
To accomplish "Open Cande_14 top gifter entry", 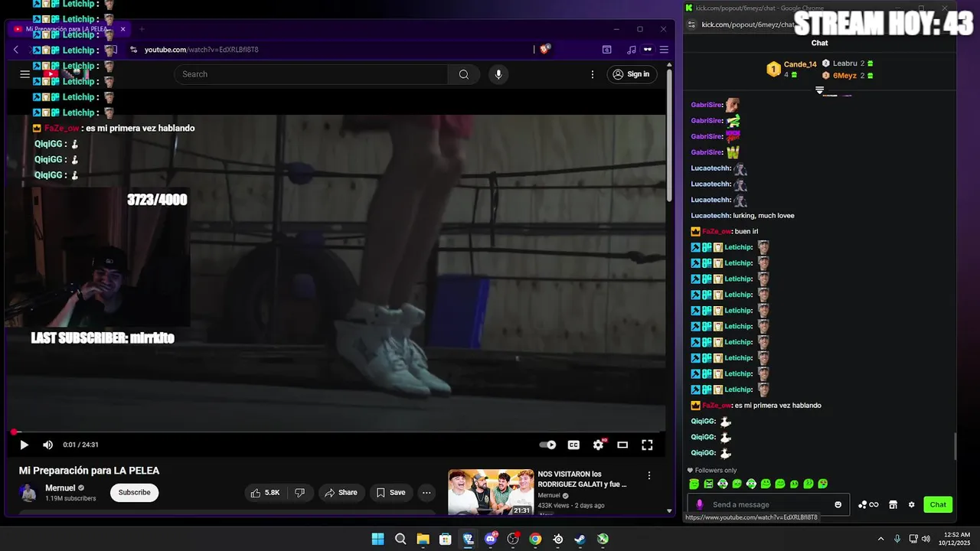I will [792, 69].
